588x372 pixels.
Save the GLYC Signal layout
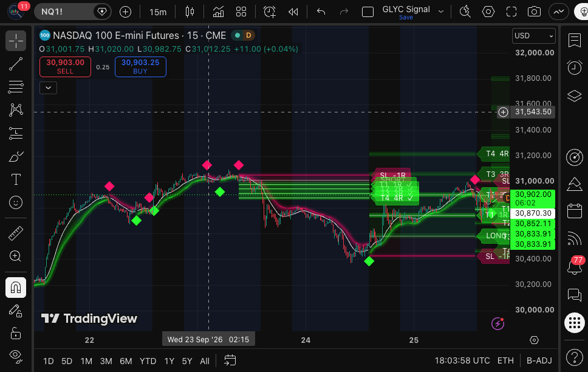pos(406,17)
